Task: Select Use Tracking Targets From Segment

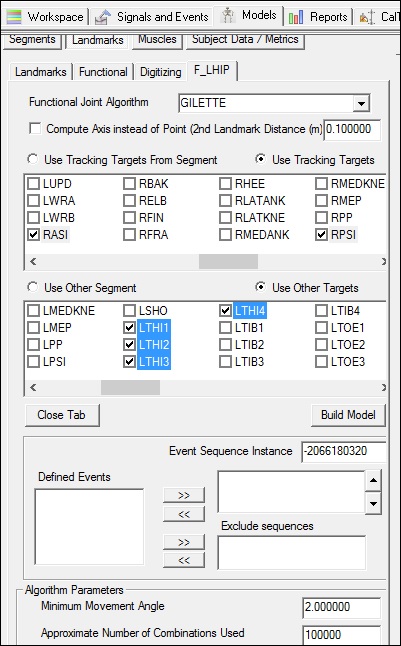Action: click(33, 159)
